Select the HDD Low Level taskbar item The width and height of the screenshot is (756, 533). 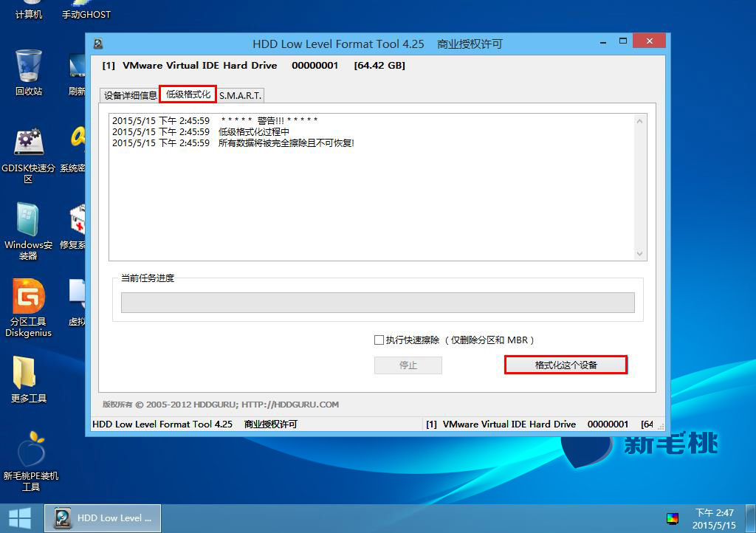coord(103,518)
